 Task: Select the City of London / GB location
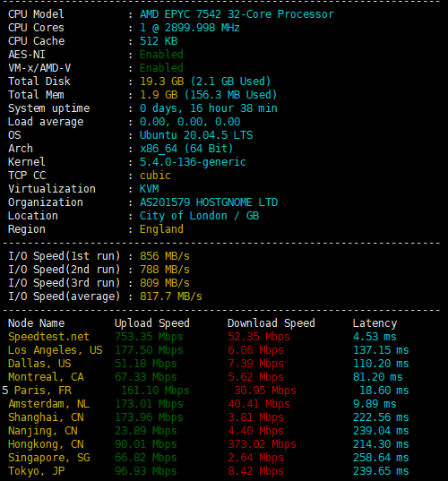[200, 216]
